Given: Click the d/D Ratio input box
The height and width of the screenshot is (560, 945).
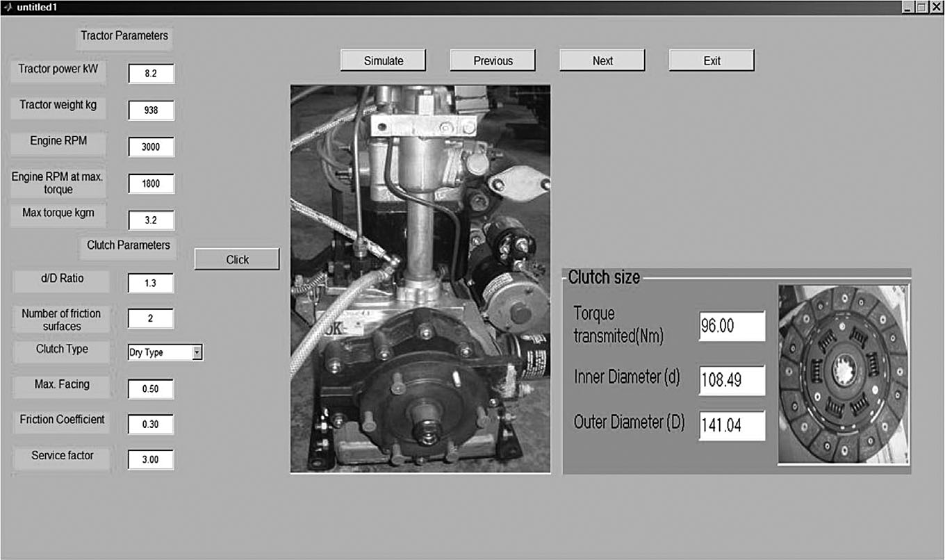Looking at the screenshot, I should (151, 283).
